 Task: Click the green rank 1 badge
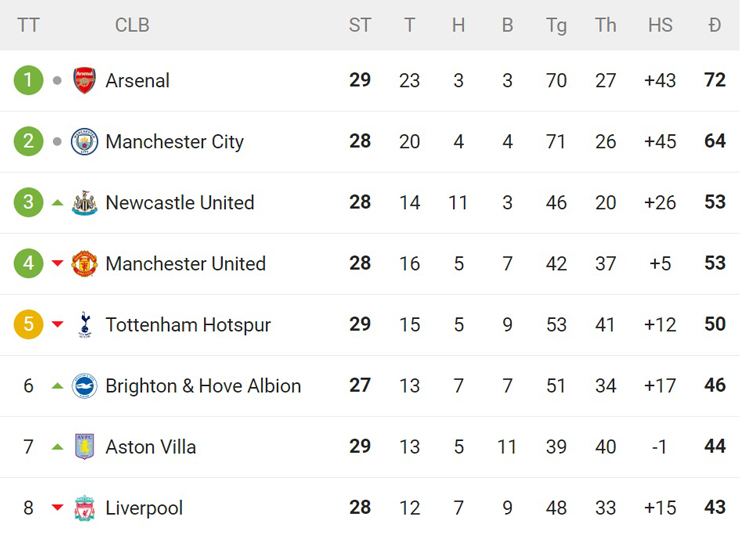tap(28, 81)
